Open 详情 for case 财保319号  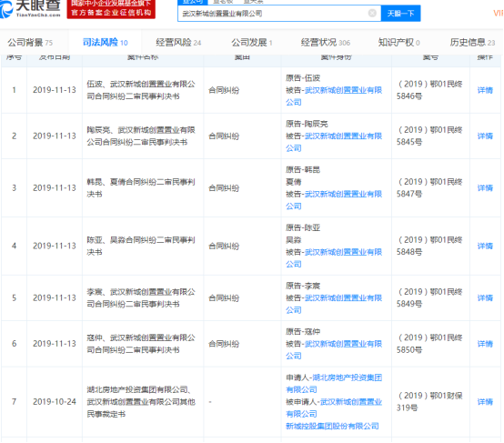pyautogui.click(x=485, y=402)
